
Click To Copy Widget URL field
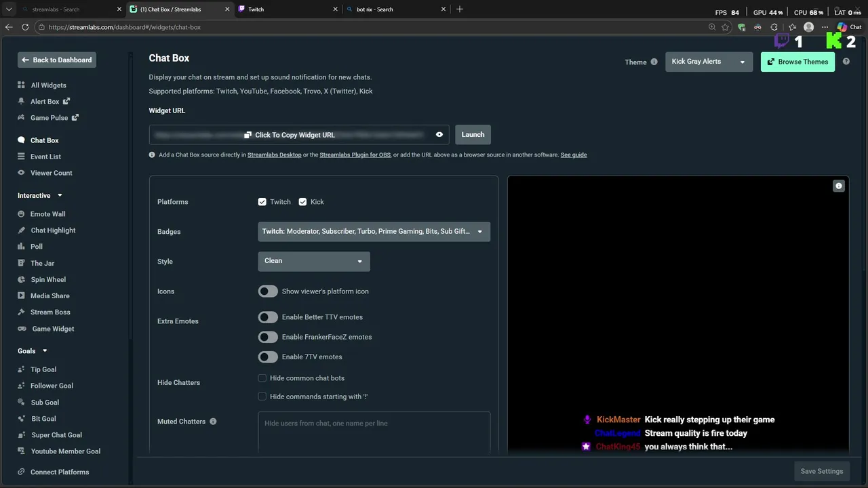299,135
